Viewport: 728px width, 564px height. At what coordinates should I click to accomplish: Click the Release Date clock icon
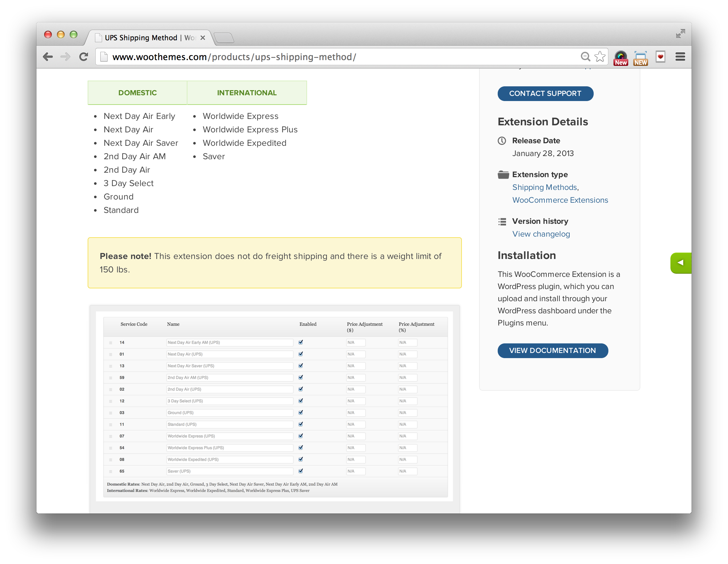pyautogui.click(x=502, y=141)
